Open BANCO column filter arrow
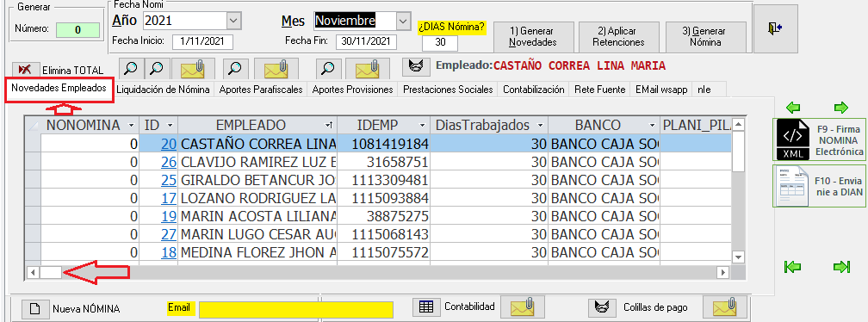This screenshot has height=322, width=868. click(x=653, y=125)
